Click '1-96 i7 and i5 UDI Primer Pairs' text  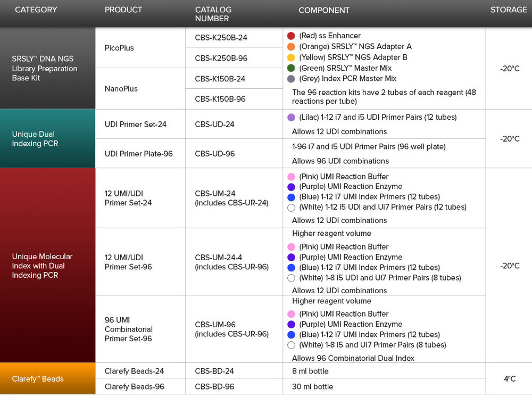tap(369, 146)
